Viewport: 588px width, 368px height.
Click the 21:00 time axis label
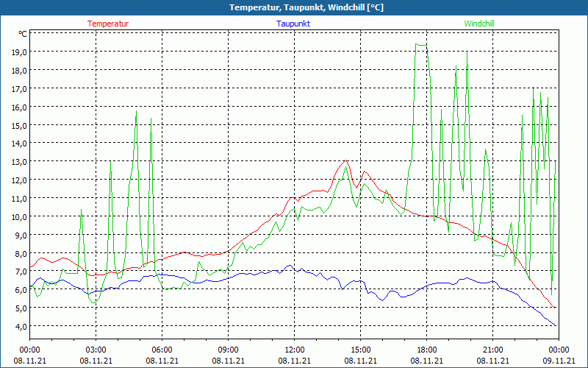click(492, 350)
